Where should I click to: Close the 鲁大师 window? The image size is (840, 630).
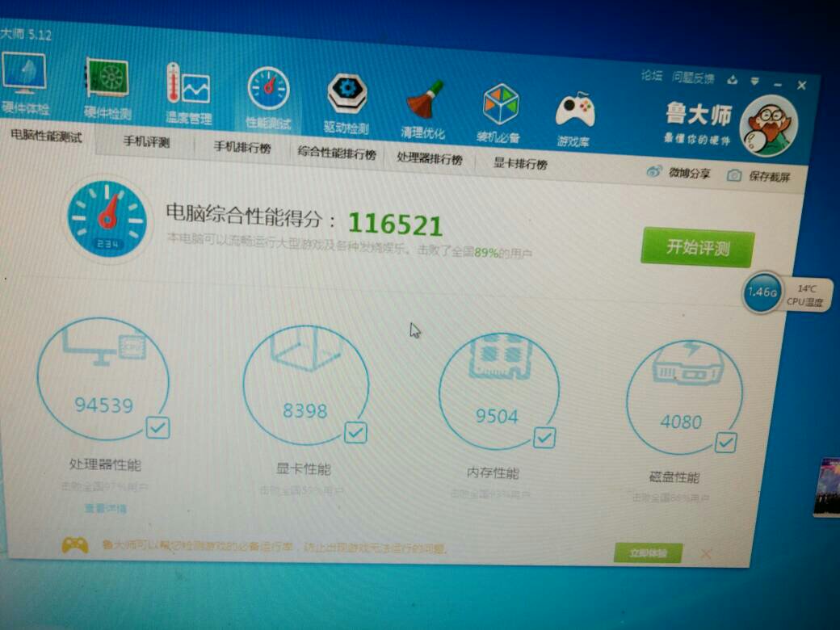[x=802, y=85]
